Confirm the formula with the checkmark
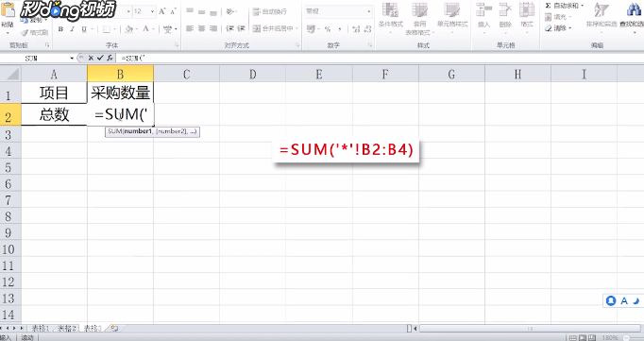 100,59
